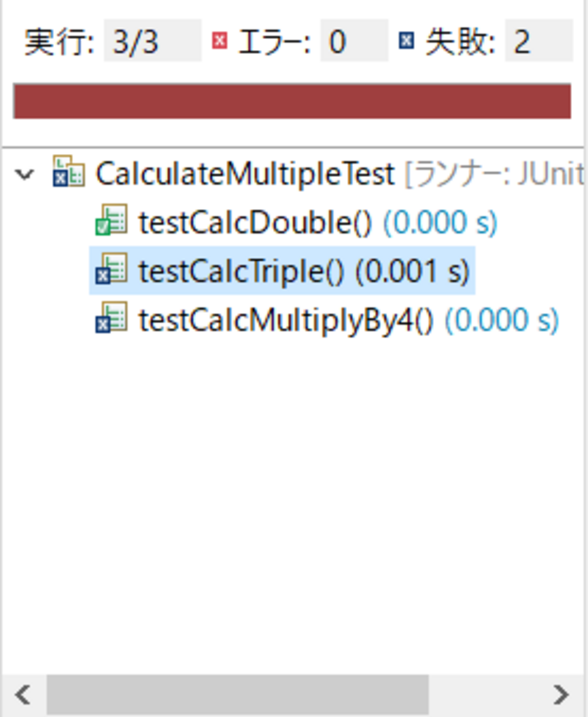Screen dimensions: 588x717
Task: Click the エラー count field showing 0
Action: [354, 40]
